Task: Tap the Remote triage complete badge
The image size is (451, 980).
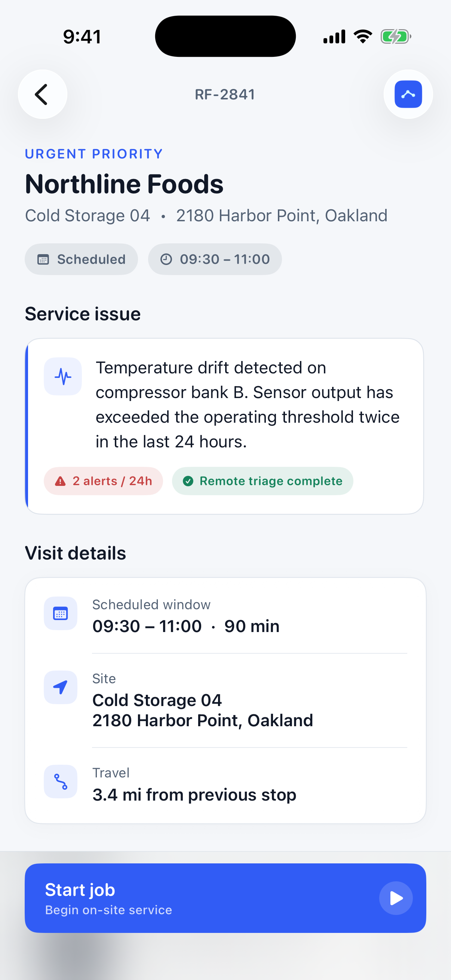Action: tap(262, 481)
